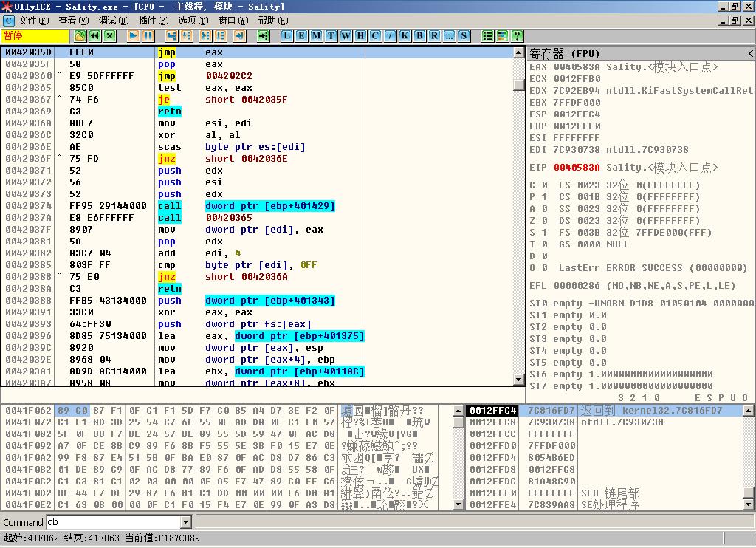This screenshot has height=548, width=756.
Task: Click the arrow beside the 寄存器 (FPU) header
Action: 750,53
